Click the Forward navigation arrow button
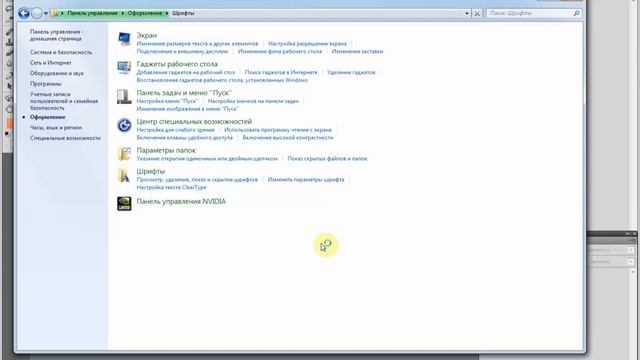The width and height of the screenshot is (640, 360). 36,13
